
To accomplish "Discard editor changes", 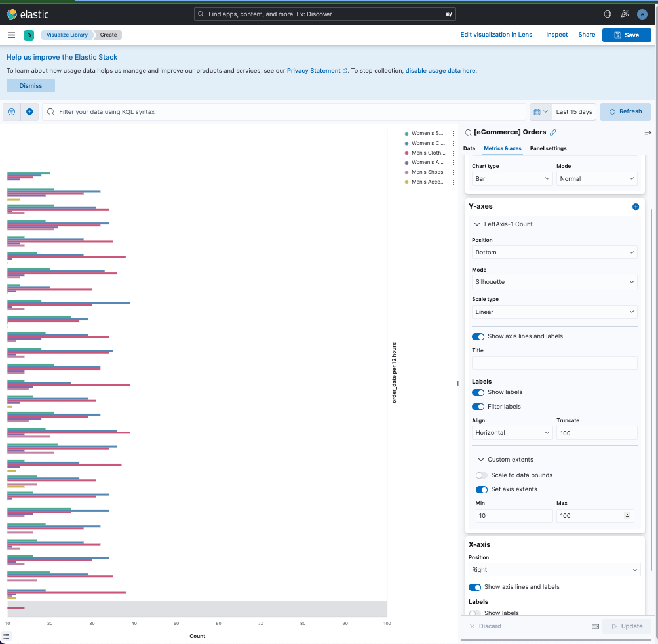I will (x=485, y=626).
